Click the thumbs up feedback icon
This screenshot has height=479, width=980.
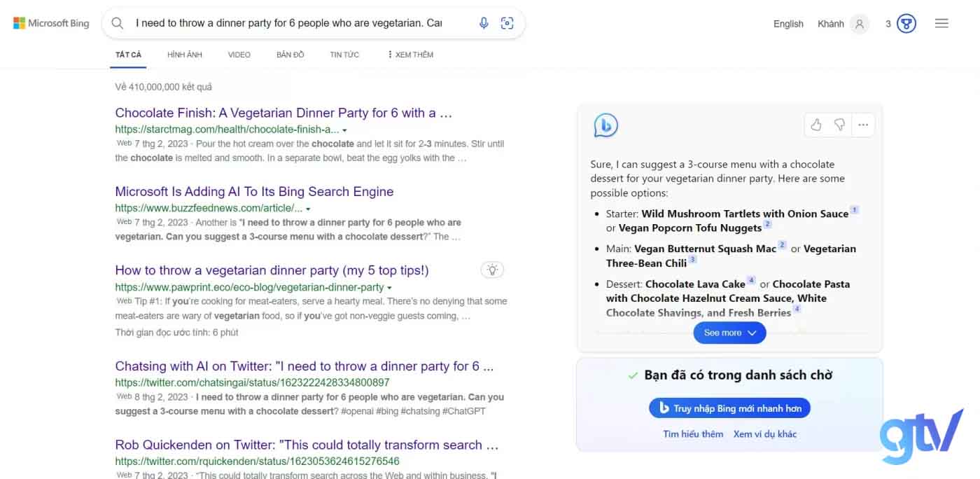click(816, 125)
